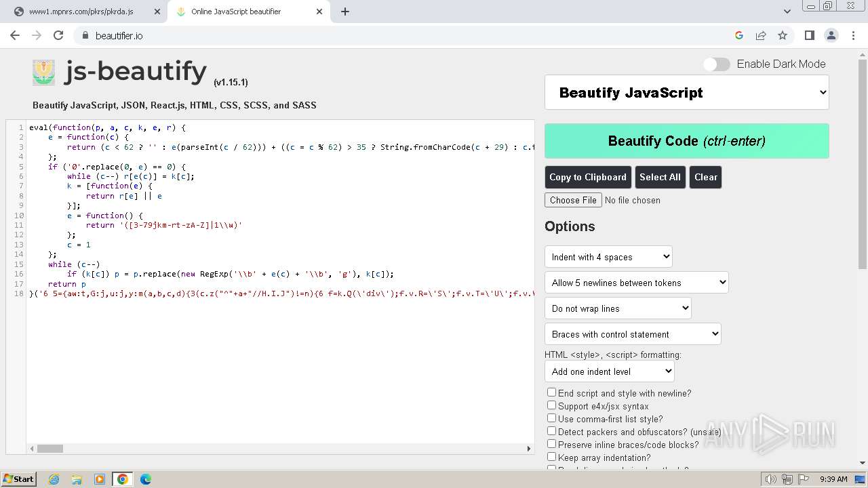Click editor scroll right arrow
Screen dimensions: 868x488
tap(529, 448)
